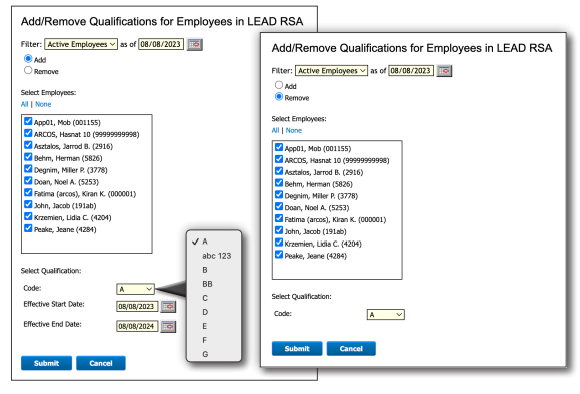This screenshot has width=580, height=394.
Task: Uncheck App01, Mob (001155) in left list
Action: (x=28, y=121)
